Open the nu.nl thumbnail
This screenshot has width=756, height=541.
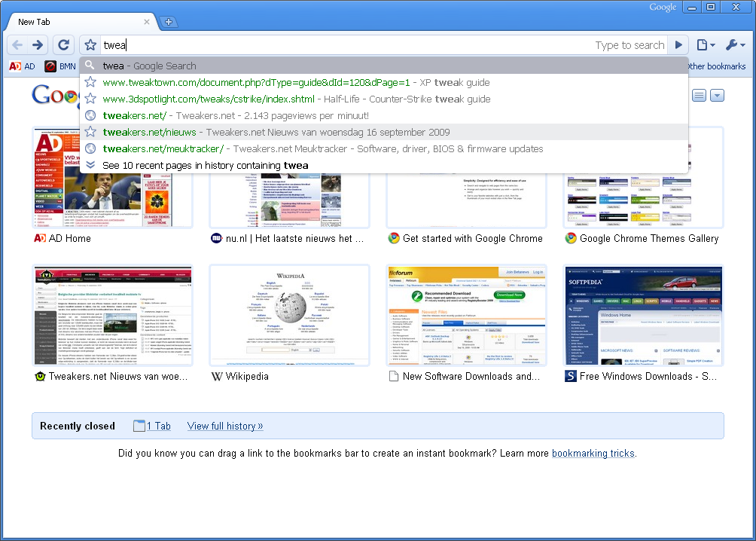[289, 200]
